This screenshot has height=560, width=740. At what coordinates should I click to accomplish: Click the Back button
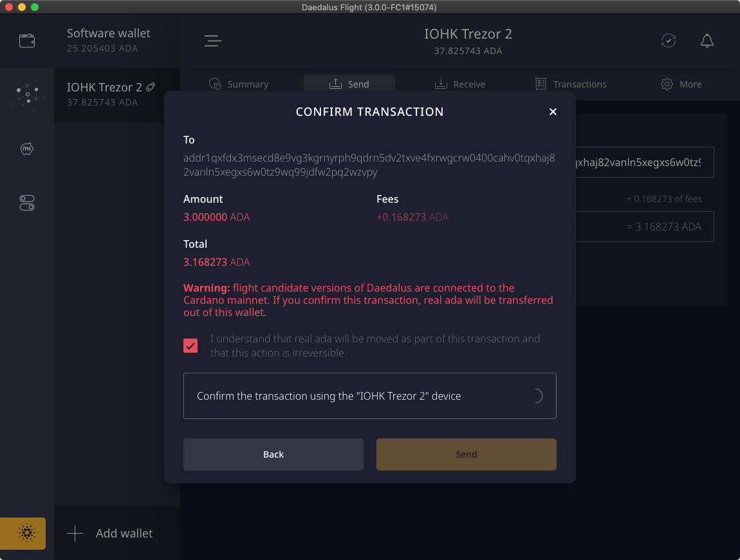[x=273, y=454]
